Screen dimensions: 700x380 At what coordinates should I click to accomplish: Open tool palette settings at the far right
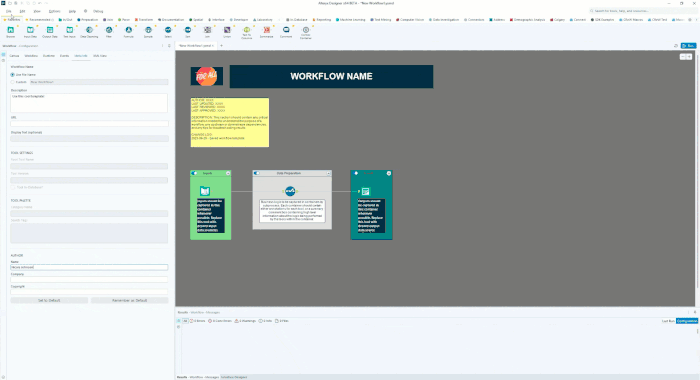(690, 20)
